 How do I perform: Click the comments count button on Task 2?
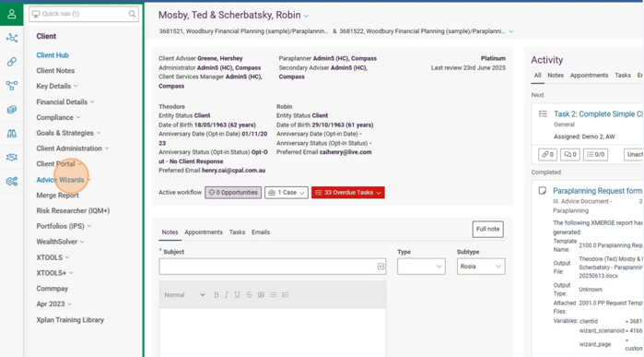(x=570, y=155)
